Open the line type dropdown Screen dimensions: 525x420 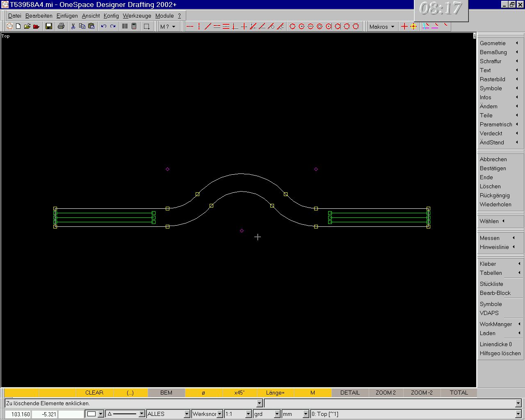click(x=142, y=414)
